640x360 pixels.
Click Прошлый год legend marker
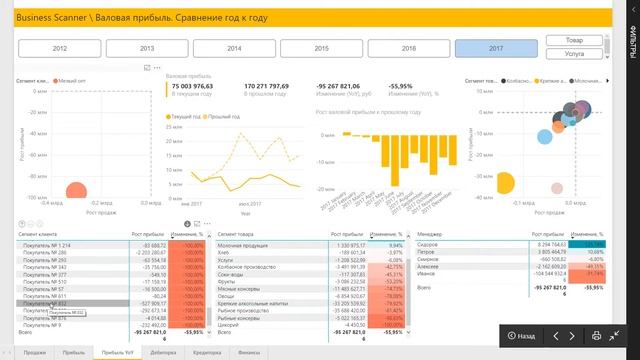coord(205,117)
